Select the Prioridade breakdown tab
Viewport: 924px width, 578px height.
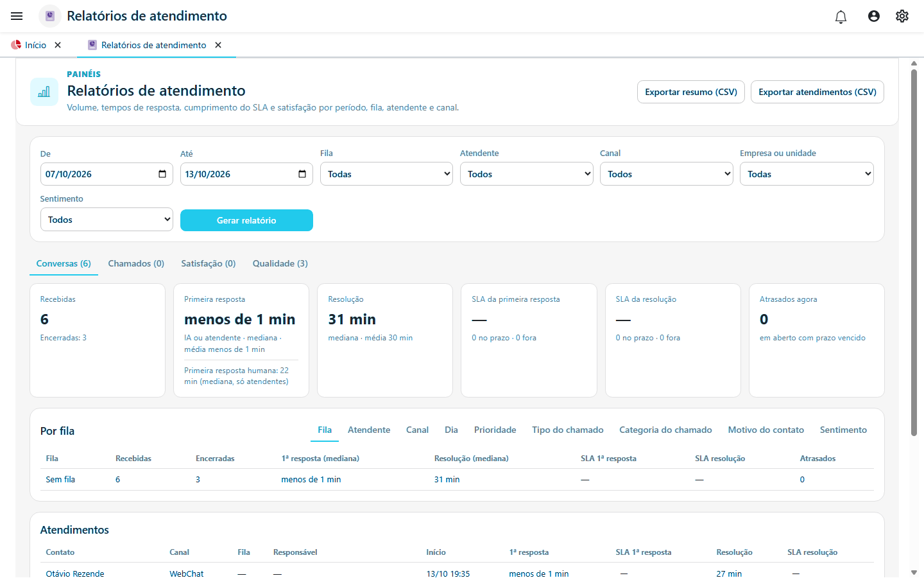495,430
